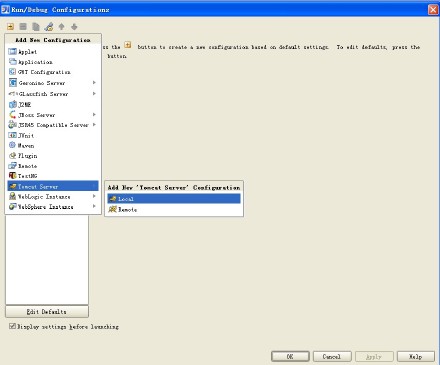Click the Copy Configuration toolbar icon
This screenshot has width=440, height=365.
coord(36,27)
